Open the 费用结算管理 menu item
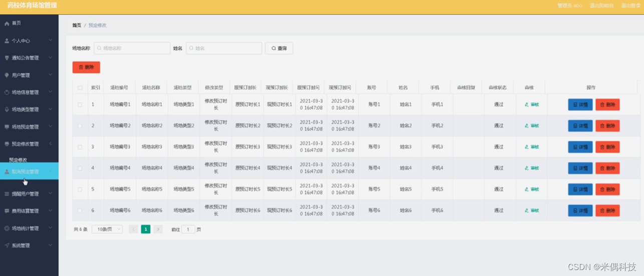This screenshot has height=276, width=644. (x=29, y=211)
